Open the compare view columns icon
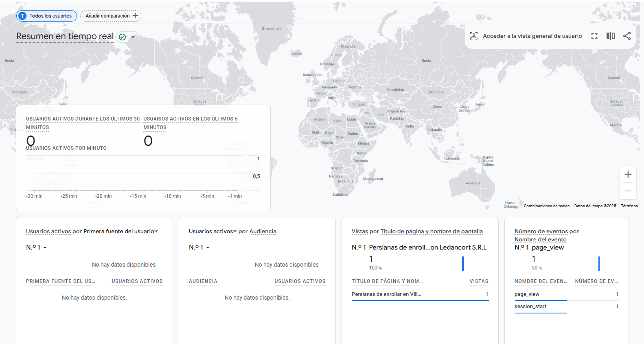 (x=611, y=36)
